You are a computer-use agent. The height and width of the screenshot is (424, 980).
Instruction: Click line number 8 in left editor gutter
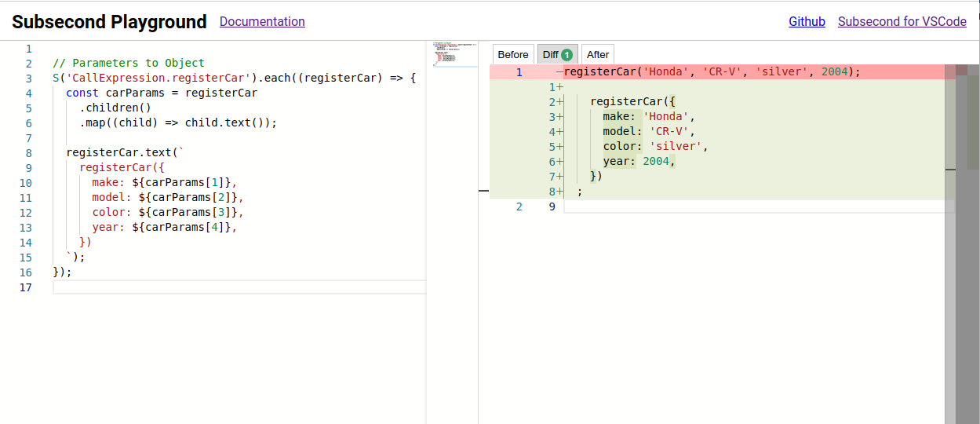[x=28, y=153]
